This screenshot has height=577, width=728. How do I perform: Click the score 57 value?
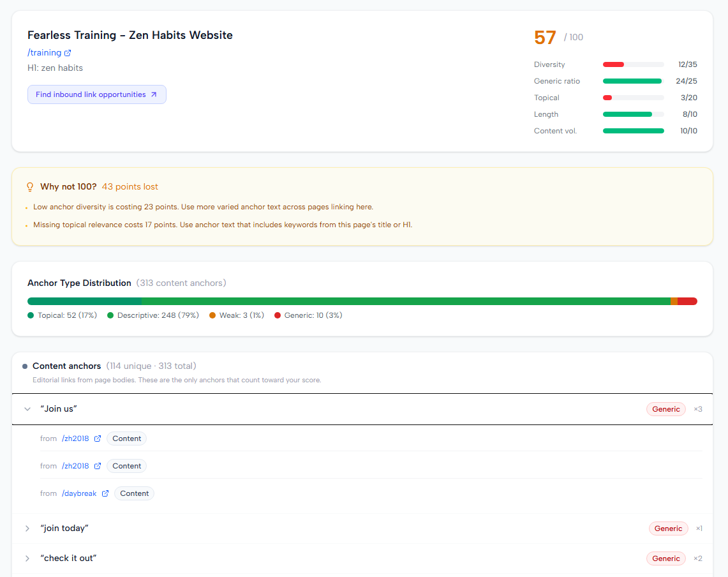(545, 38)
